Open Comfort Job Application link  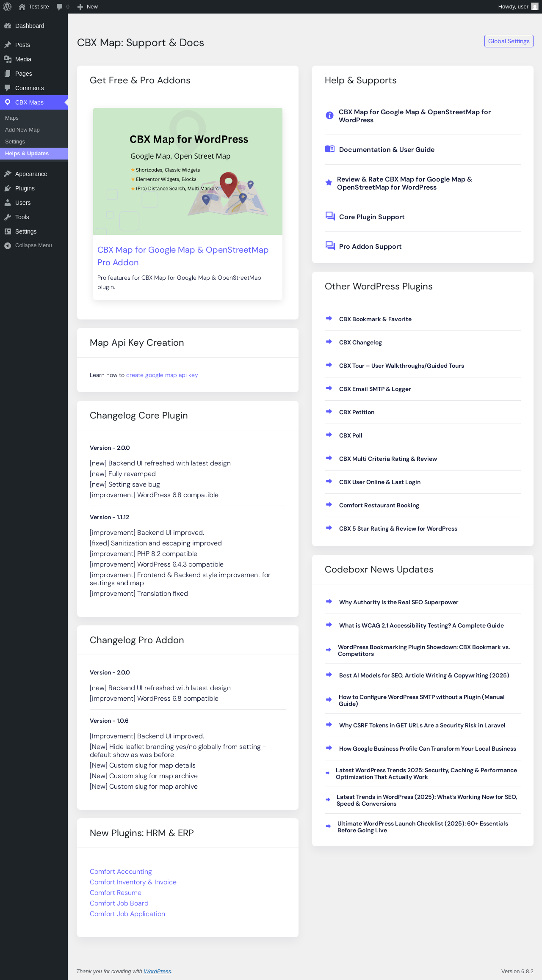pyautogui.click(x=127, y=914)
